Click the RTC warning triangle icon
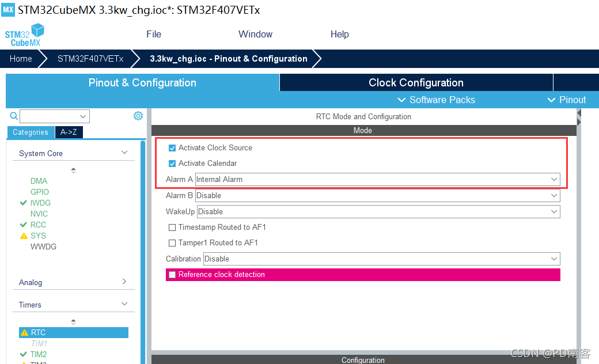Screen dimensions: 599x364 coord(24,333)
